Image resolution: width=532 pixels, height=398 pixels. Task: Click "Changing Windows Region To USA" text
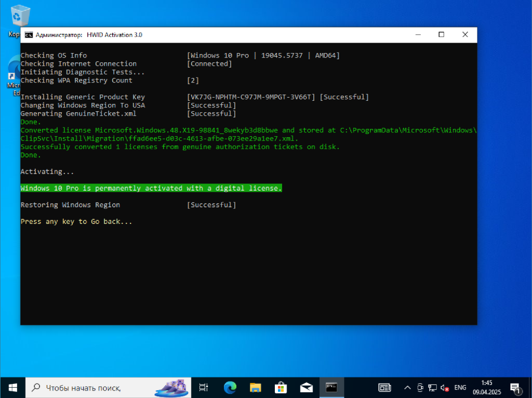[83, 105]
